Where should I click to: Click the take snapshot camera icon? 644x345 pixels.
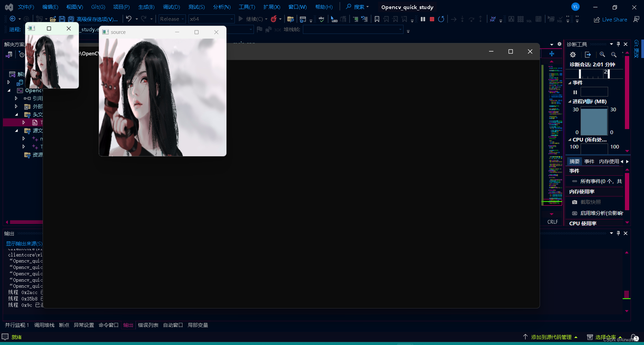[575, 202]
